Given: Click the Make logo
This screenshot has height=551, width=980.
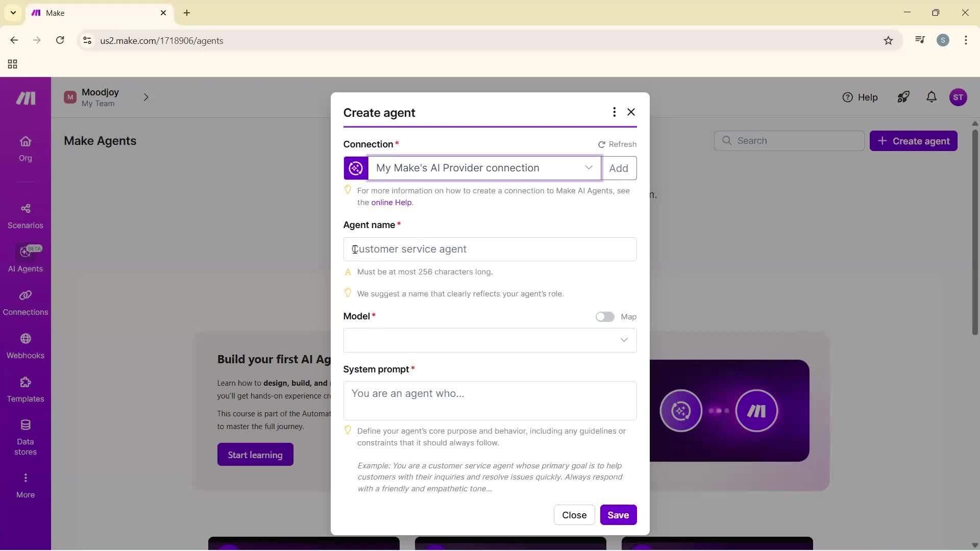Looking at the screenshot, I should 24,98.
